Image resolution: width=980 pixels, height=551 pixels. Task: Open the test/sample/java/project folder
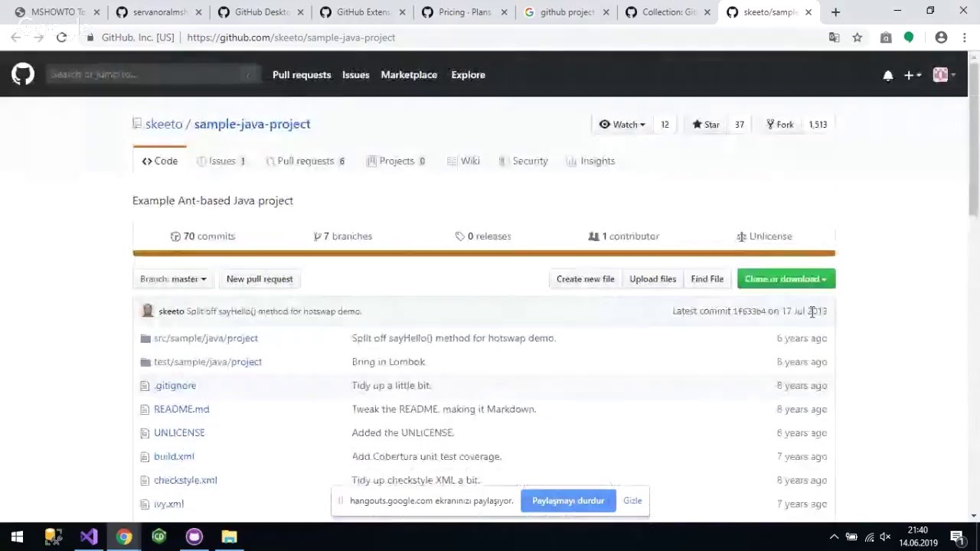[207, 362]
